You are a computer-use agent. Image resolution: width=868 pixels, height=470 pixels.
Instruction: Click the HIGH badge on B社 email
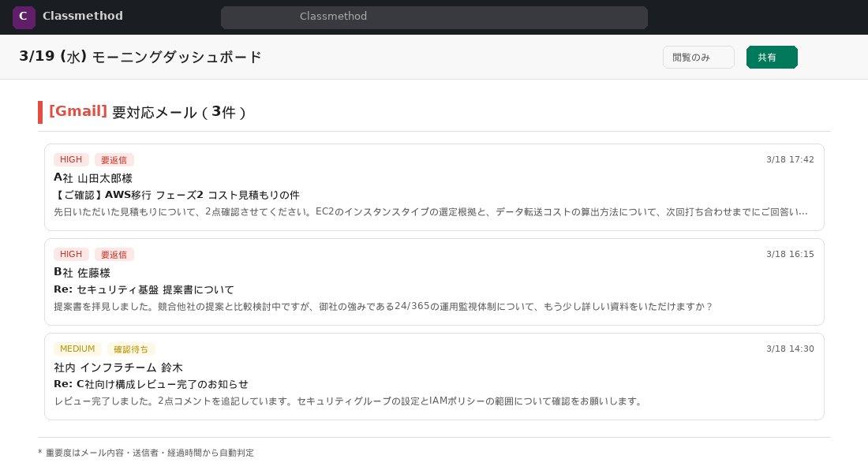pyautogui.click(x=71, y=254)
